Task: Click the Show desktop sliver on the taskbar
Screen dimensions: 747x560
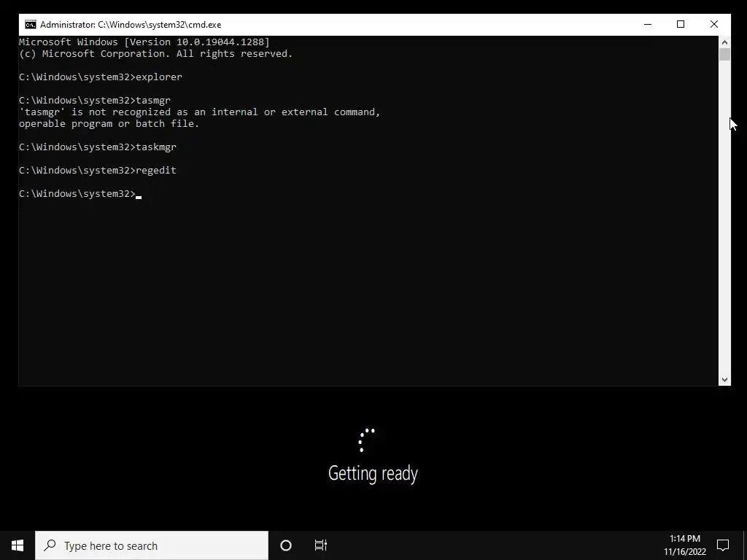Action: tap(745, 545)
